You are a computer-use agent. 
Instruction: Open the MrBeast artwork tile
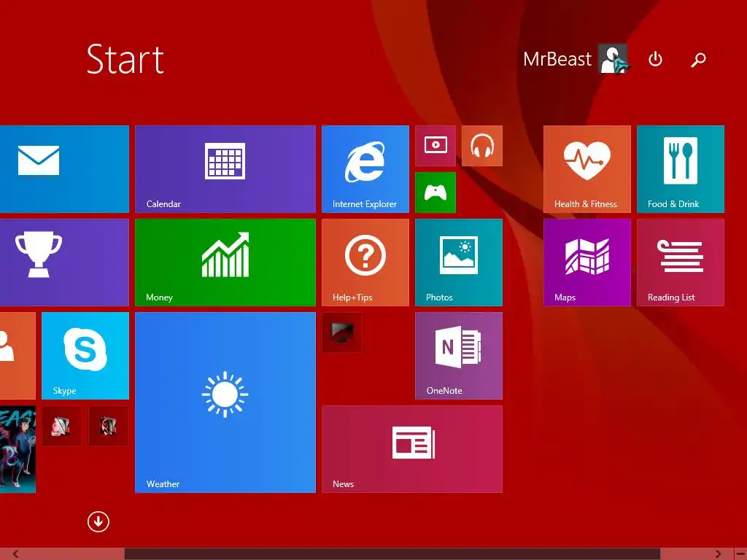coord(18,449)
